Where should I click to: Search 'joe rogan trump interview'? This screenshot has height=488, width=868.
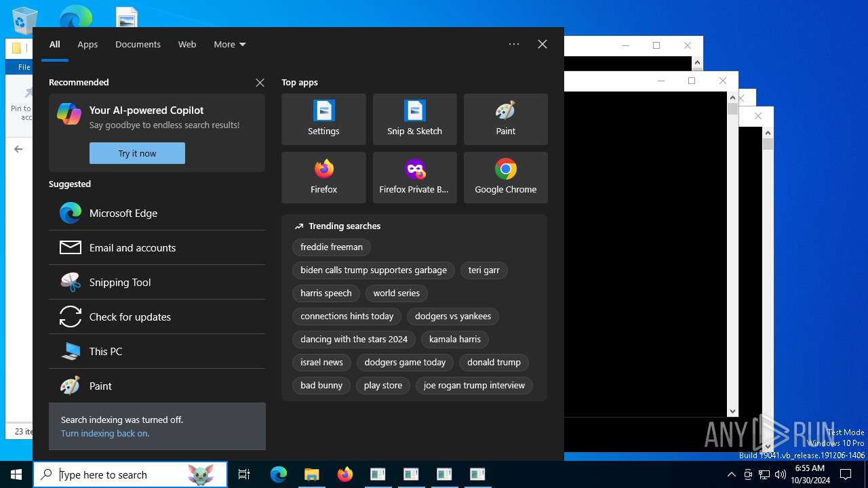click(x=474, y=385)
